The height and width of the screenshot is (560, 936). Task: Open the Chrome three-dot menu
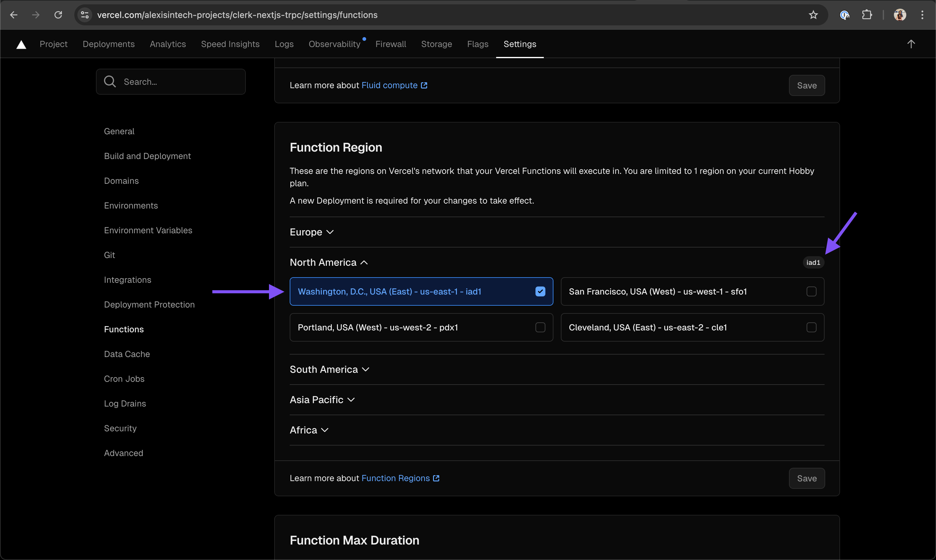[922, 15]
